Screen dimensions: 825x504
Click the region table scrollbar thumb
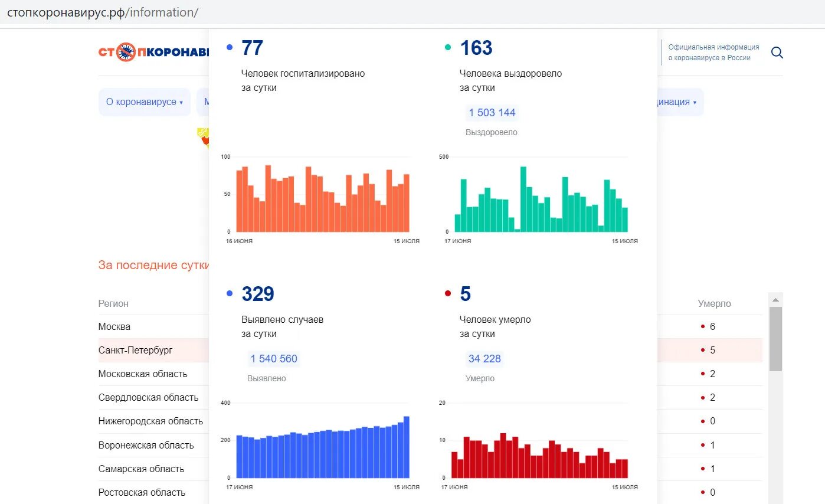775,339
